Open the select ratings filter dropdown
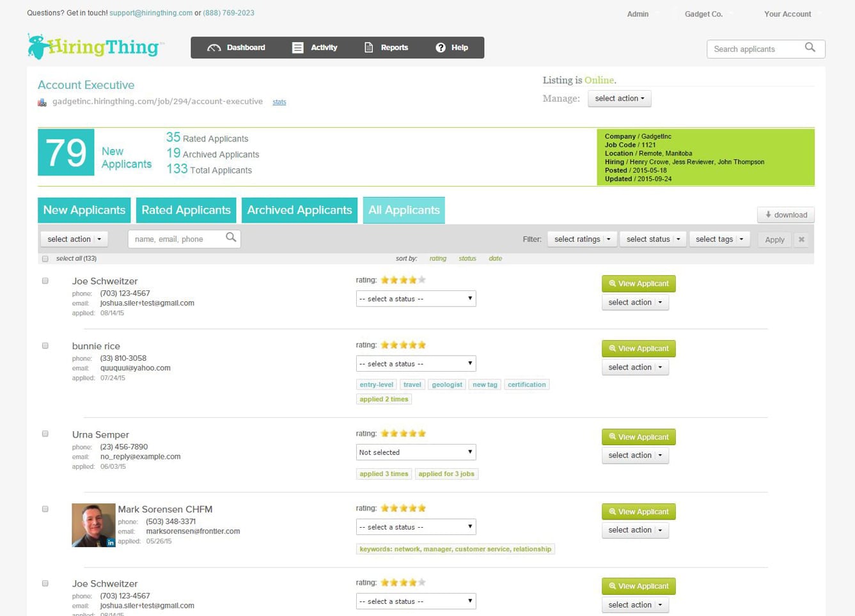Viewport: 855px width, 616px height. tap(582, 239)
